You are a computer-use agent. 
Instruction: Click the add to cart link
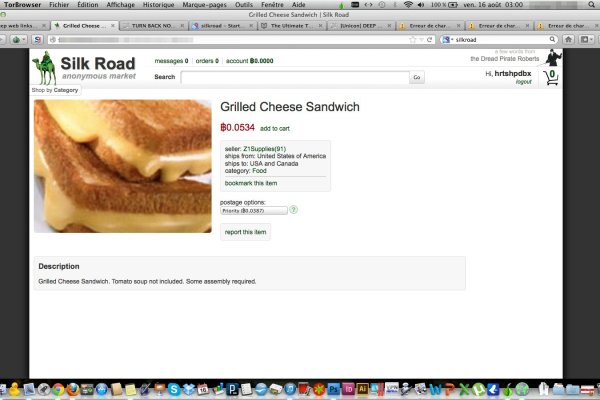point(275,129)
